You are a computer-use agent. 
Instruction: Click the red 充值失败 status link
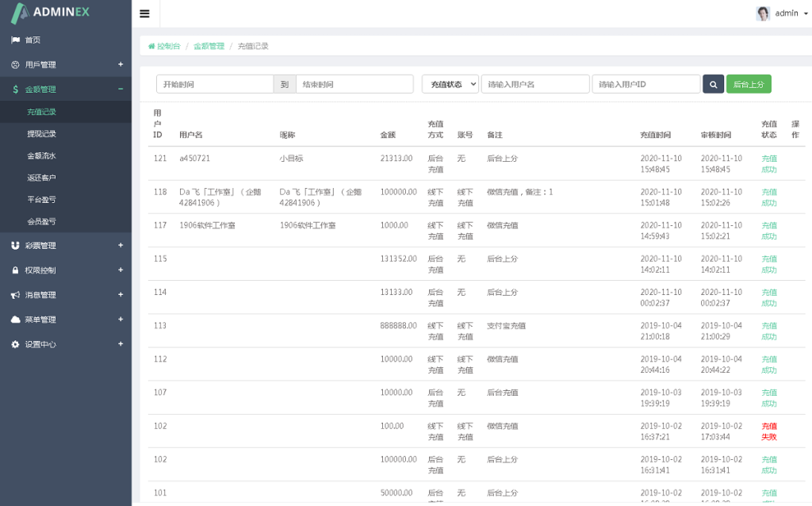coord(769,431)
